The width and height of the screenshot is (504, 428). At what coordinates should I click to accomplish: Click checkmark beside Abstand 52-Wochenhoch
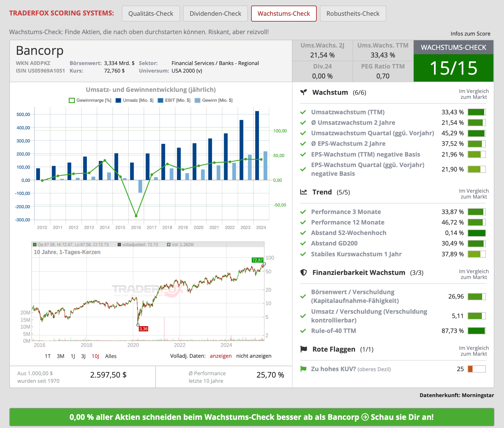[303, 233]
